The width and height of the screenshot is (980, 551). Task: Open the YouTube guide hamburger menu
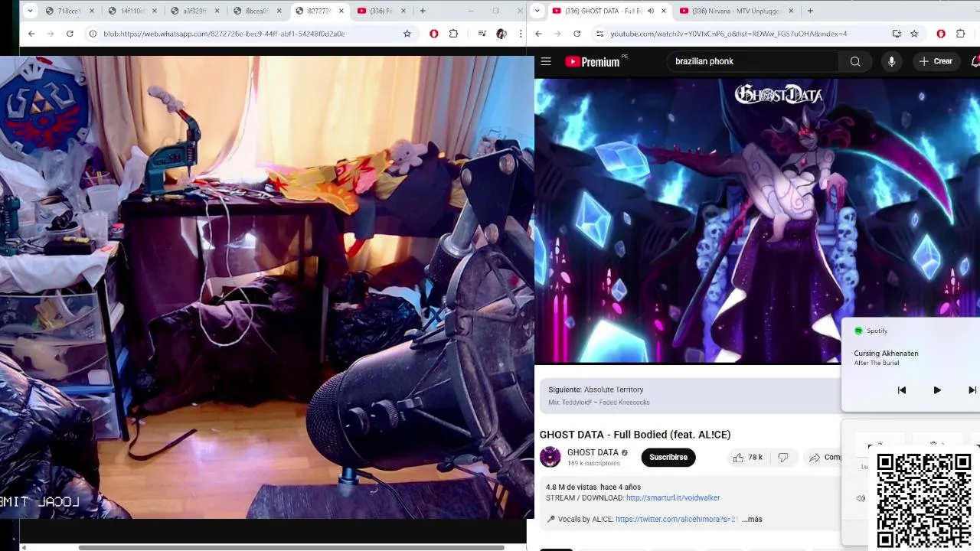[546, 61]
